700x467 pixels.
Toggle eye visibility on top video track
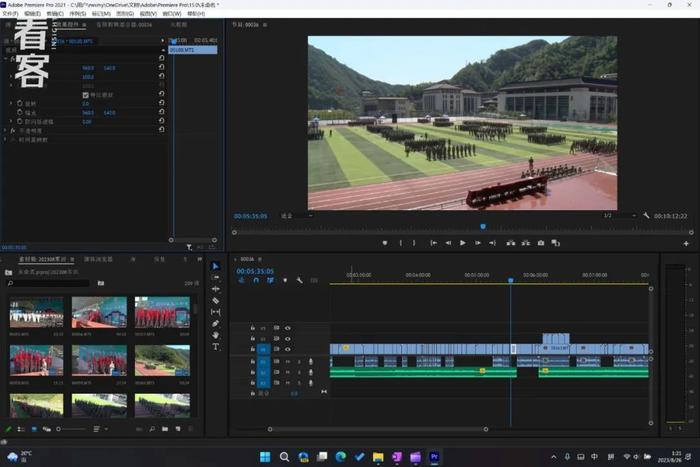288,327
